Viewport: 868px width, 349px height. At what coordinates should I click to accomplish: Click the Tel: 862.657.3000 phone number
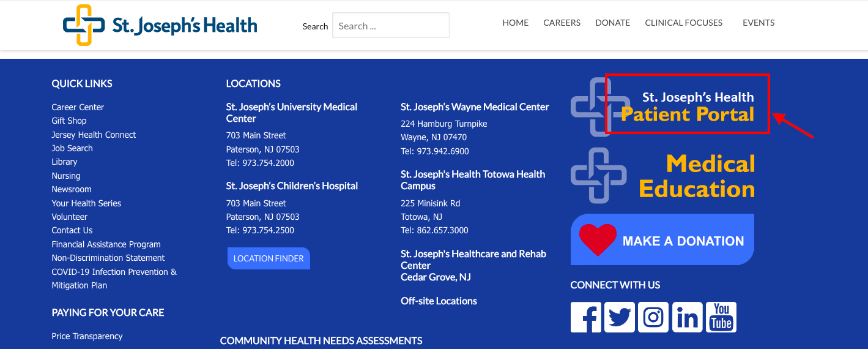(x=434, y=230)
